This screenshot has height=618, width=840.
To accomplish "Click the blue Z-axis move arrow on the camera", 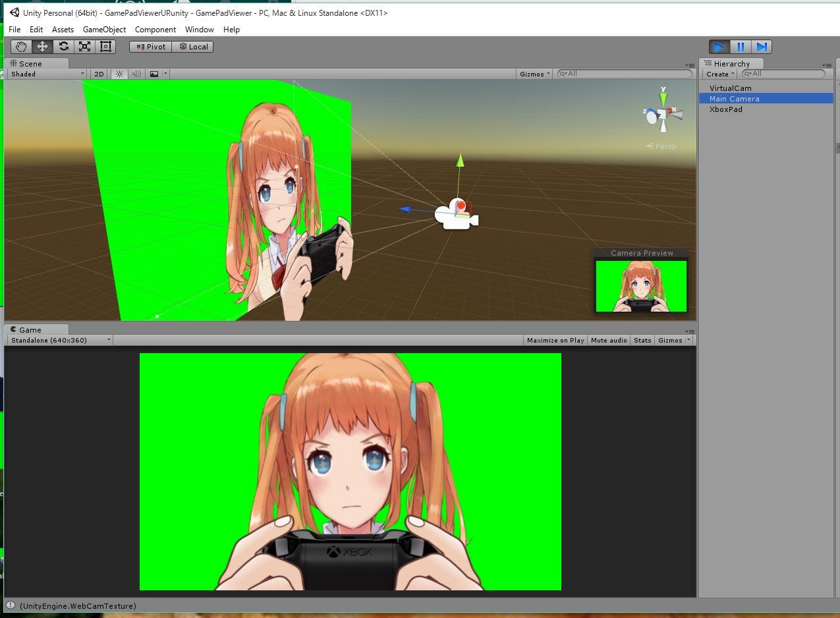I will click(x=406, y=210).
